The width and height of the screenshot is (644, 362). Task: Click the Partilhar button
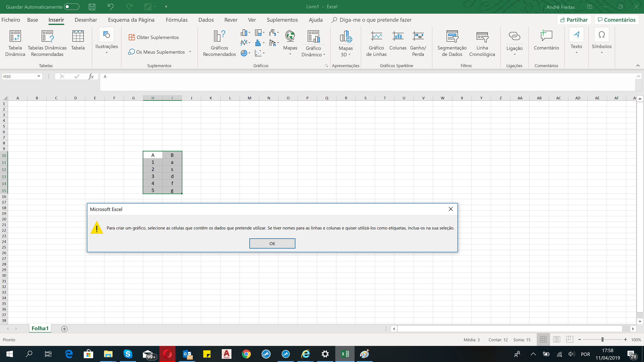coord(574,20)
